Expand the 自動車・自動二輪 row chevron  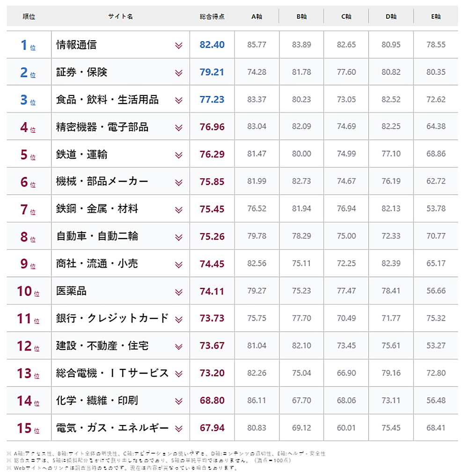tap(178, 237)
